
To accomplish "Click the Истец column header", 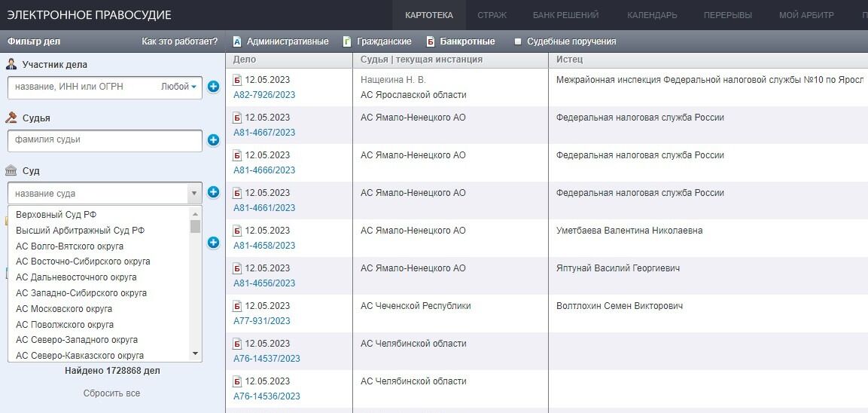I will [x=570, y=60].
